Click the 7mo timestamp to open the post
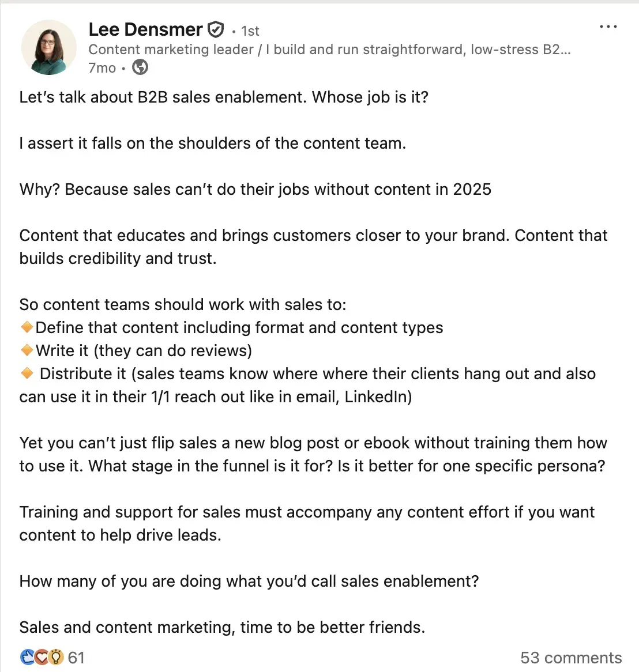The image size is (639, 672). (x=101, y=67)
